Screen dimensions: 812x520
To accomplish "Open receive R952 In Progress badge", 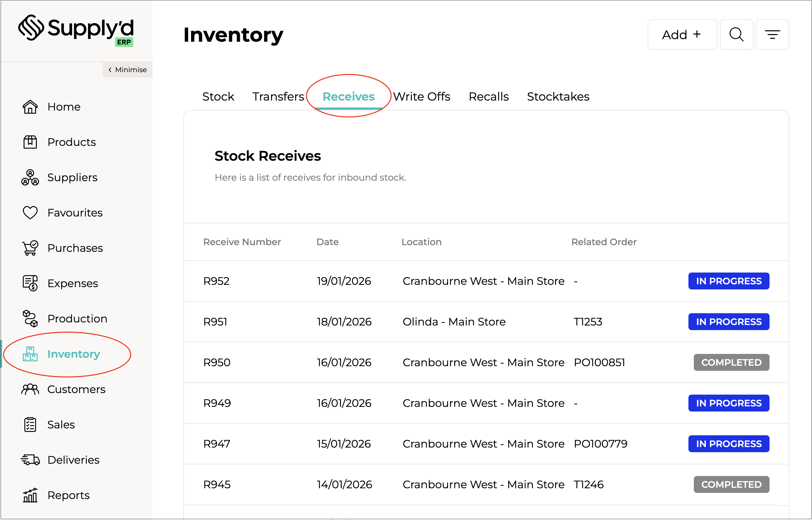I will point(728,281).
